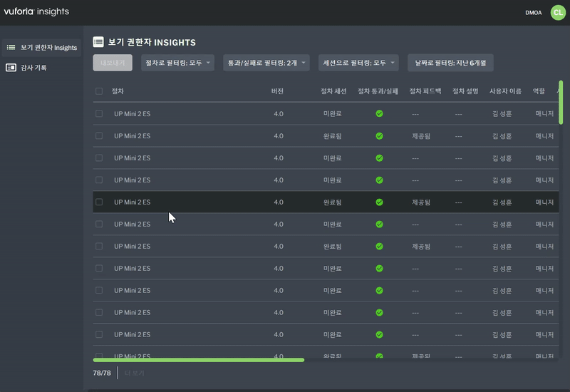This screenshot has height=392, width=570.
Task: Select 보기 권한자 Insights in sidebar
Action: [48, 48]
